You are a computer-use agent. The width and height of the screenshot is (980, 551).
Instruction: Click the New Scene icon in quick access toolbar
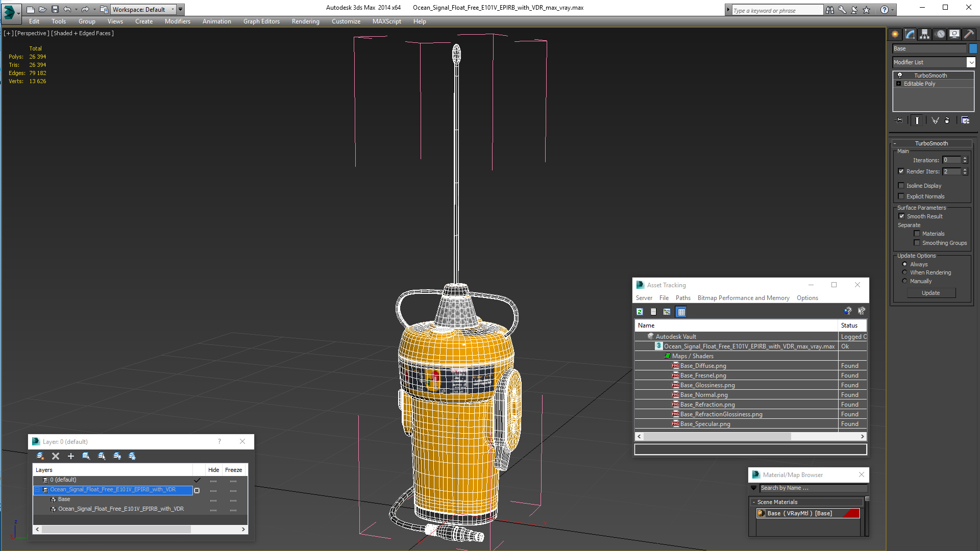tap(31, 9)
